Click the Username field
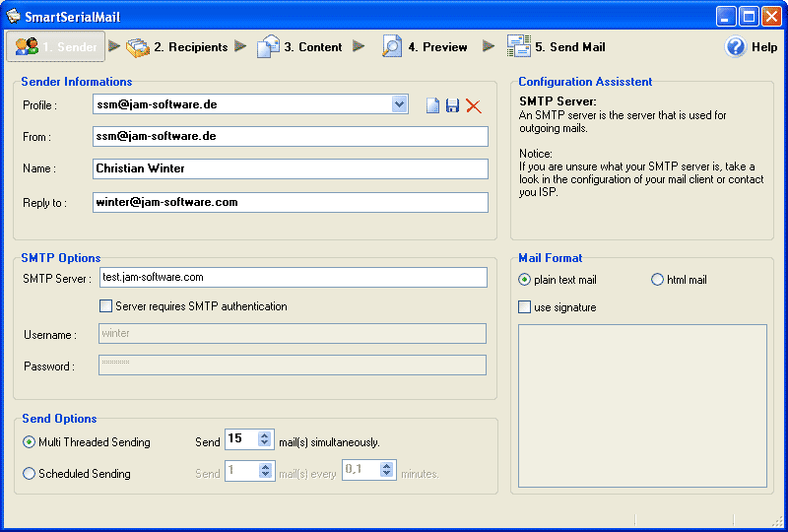The image size is (788, 532). tap(293, 333)
